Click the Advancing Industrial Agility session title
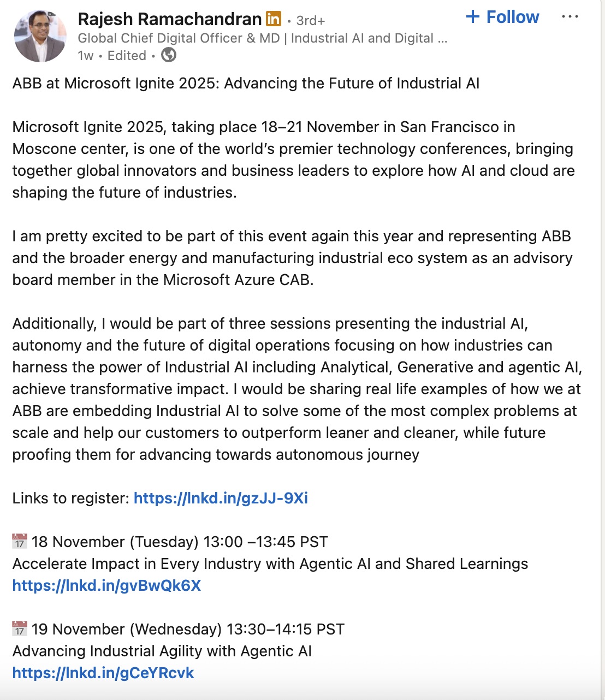This screenshot has width=605, height=700. coord(162,651)
